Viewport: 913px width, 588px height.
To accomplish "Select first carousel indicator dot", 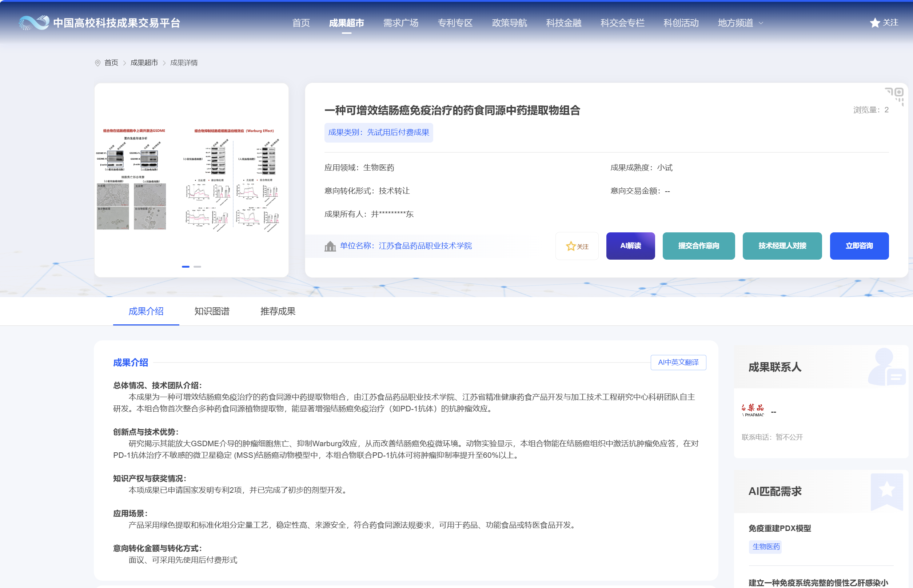I will pyautogui.click(x=186, y=267).
